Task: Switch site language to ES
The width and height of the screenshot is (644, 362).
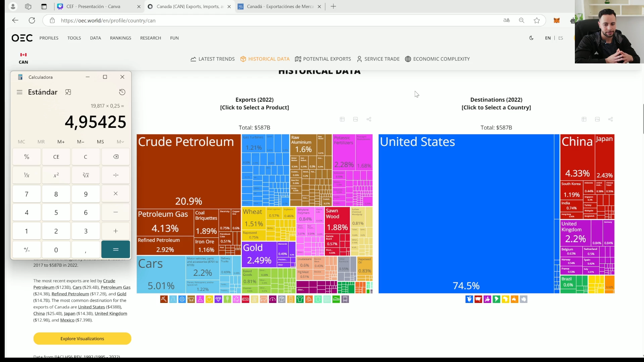Action: [560, 38]
